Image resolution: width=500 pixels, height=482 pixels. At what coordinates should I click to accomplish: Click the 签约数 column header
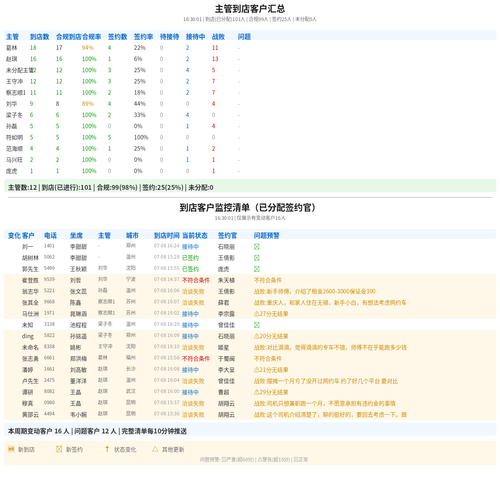click(117, 37)
